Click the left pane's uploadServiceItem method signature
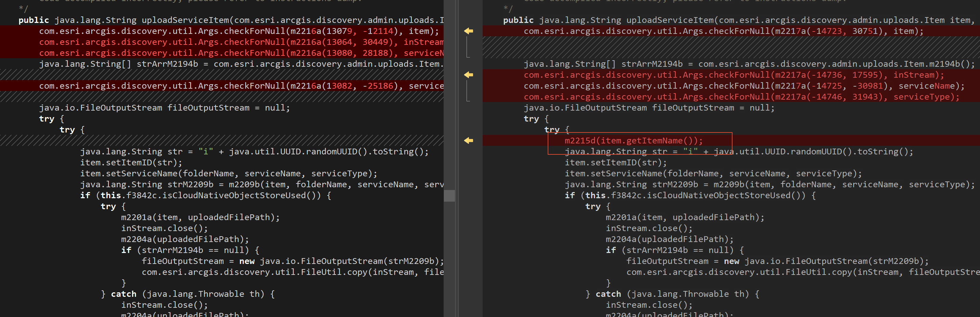The height and width of the screenshot is (317, 980). pos(231,20)
